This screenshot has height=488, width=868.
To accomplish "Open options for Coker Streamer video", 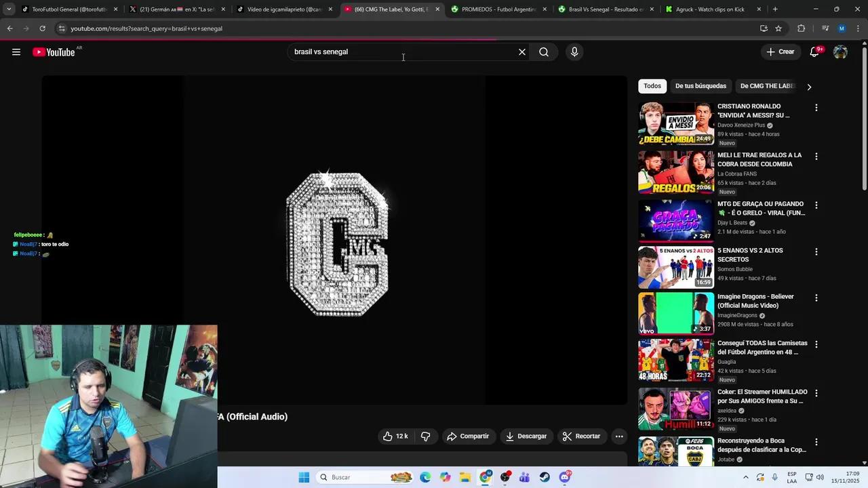I will point(816,393).
